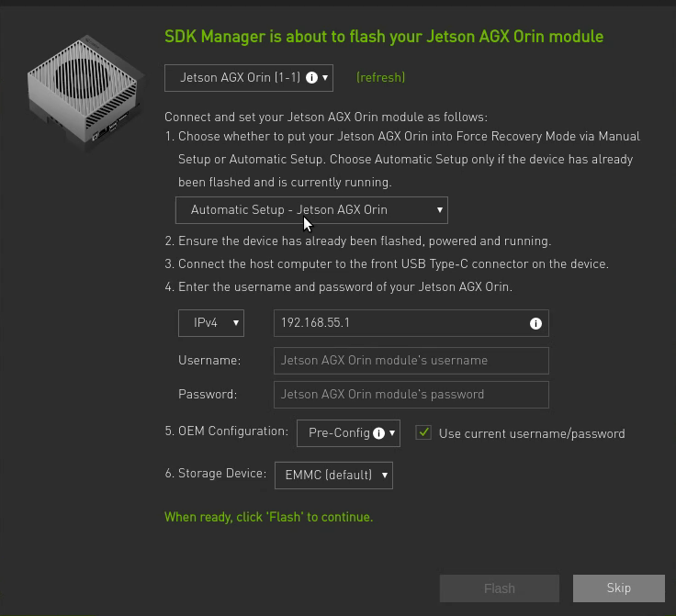Open the IPv4 protocol dropdown
Screen dimensions: 676x616
[211, 323]
